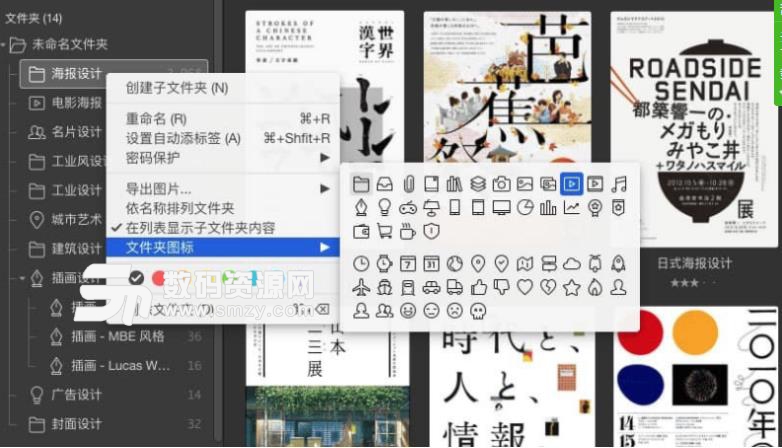Viewport: 782px width, 448px height.
Task: Select the stacked layers folder icon
Action: (478, 184)
